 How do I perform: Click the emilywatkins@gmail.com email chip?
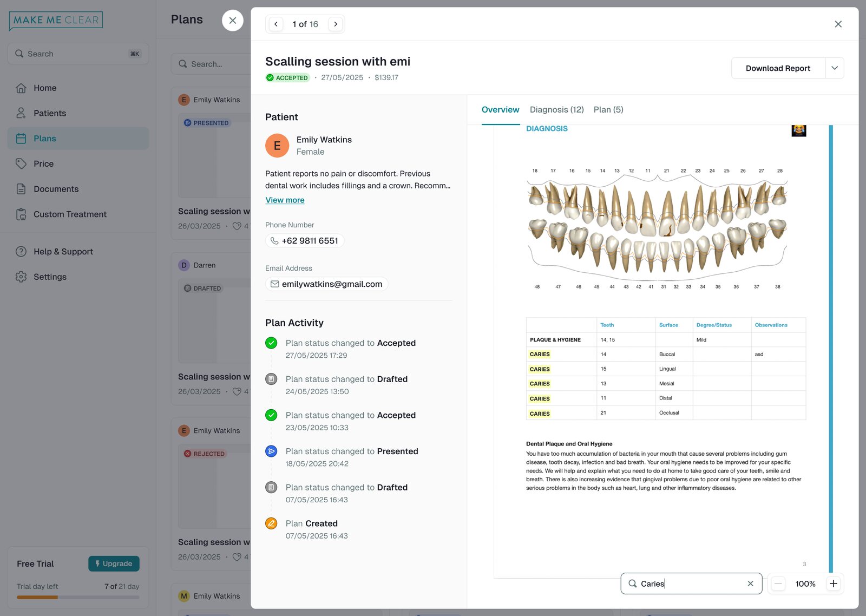tap(326, 284)
